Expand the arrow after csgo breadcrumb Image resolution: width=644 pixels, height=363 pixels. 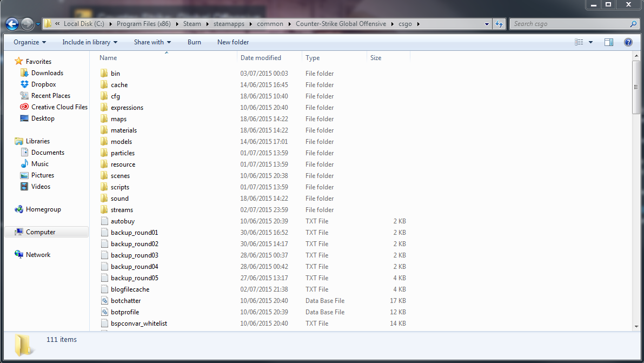418,24
